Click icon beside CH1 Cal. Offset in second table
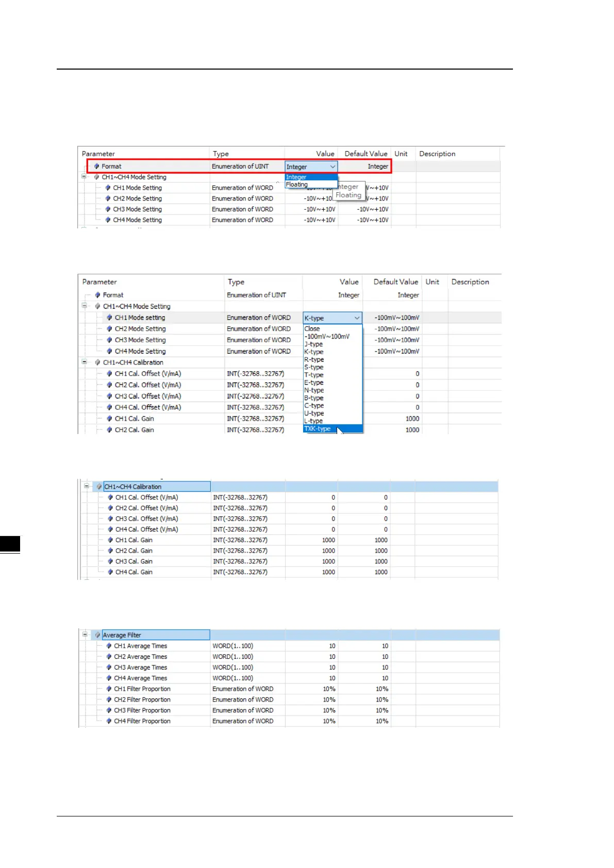 tap(109, 374)
